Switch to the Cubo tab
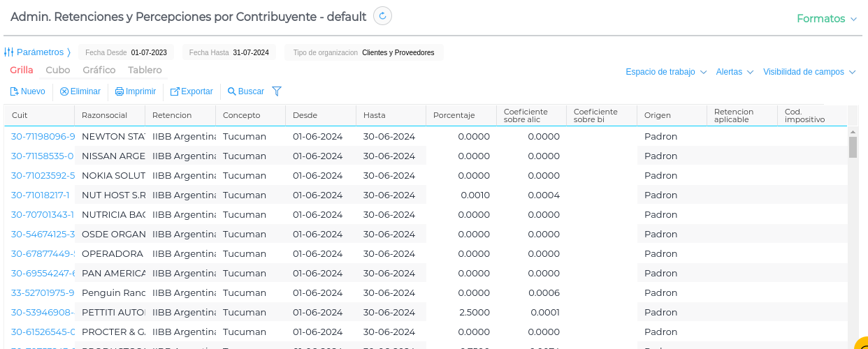The height and width of the screenshot is (349, 868). (58, 70)
